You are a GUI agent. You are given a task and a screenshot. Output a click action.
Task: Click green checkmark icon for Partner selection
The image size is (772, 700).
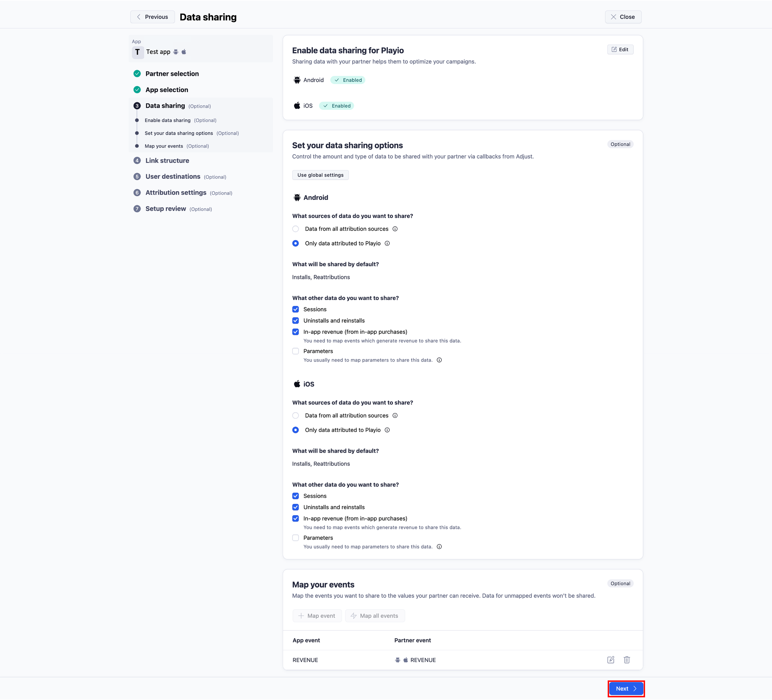[137, 74]
